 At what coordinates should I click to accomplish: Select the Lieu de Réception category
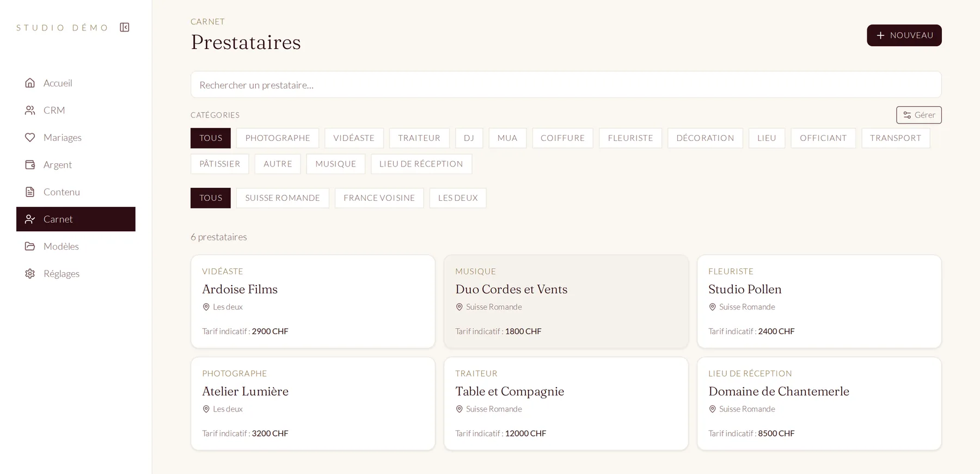(x=421, y=164)
